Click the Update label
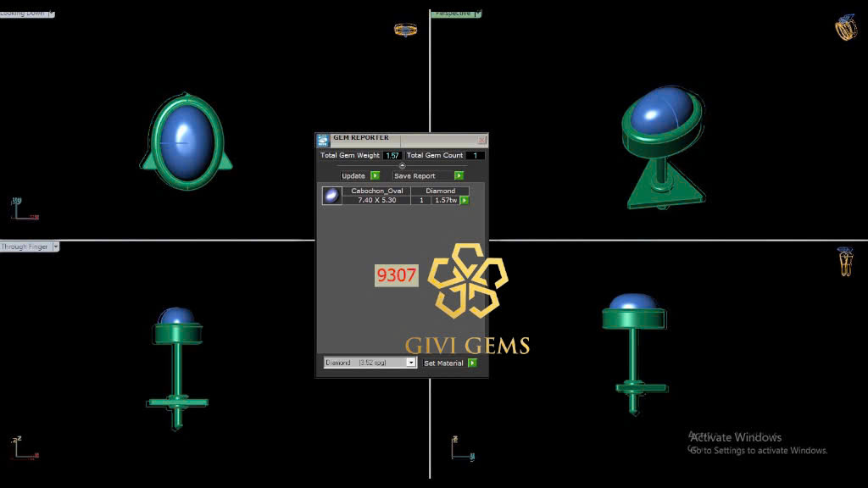868x488 pixels. coord(353,176)
